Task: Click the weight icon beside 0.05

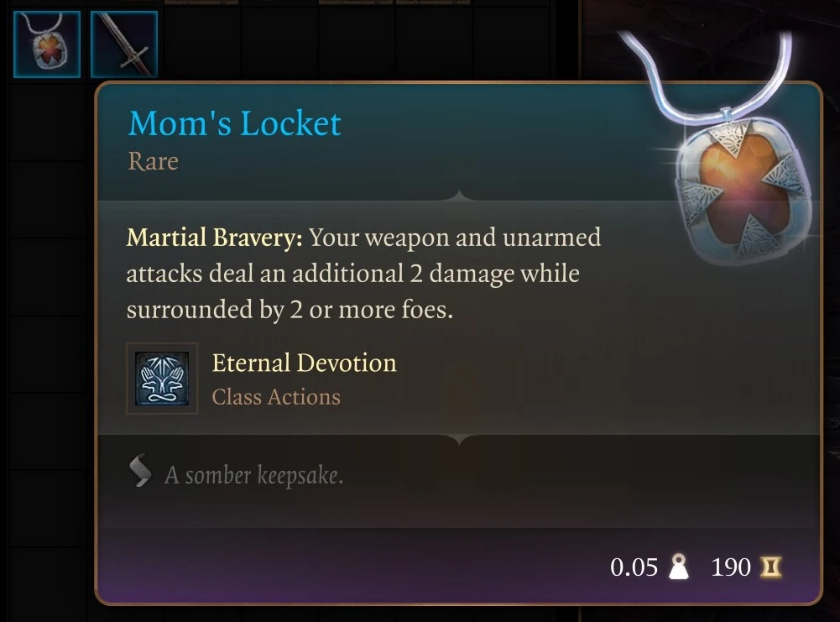Action: tap(679, 567)
